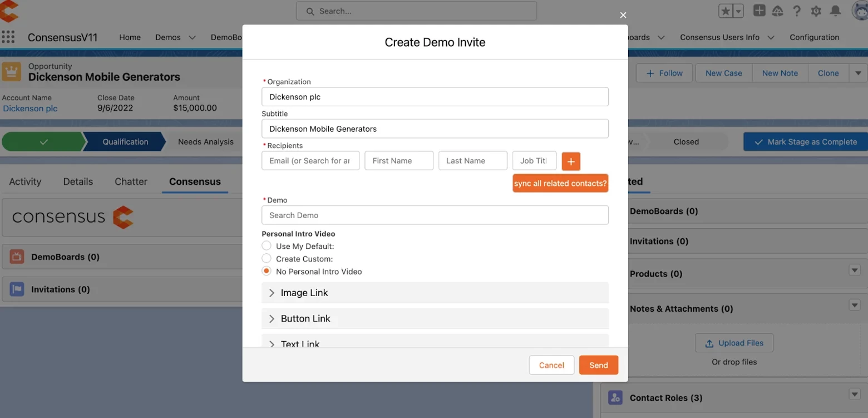Click the Favorites star icon

click(x=726, y=11)
